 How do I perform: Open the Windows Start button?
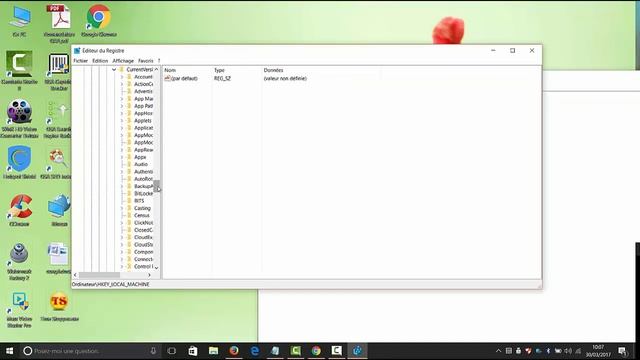coord(9,351)
